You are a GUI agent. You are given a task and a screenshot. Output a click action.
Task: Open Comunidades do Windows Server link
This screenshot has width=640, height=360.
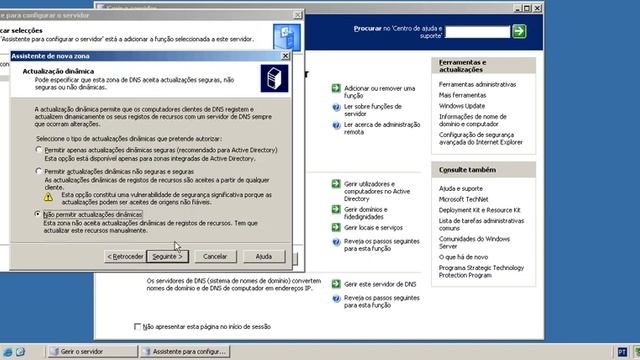tap(474, 242)
